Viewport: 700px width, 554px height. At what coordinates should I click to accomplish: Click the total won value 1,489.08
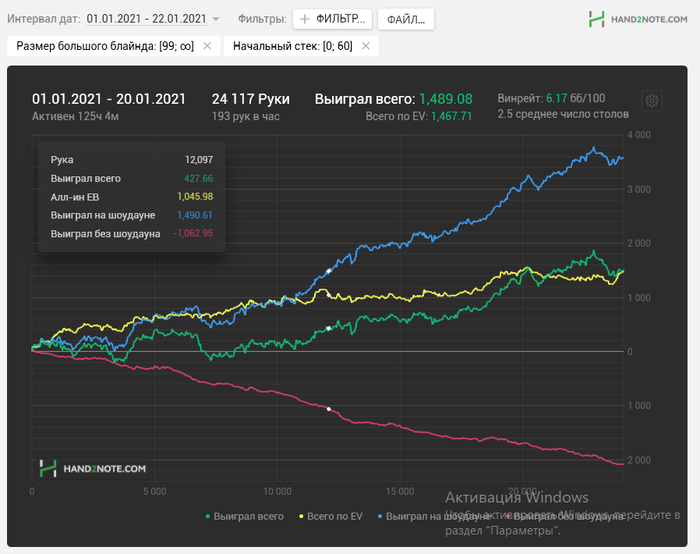[446, 99]
